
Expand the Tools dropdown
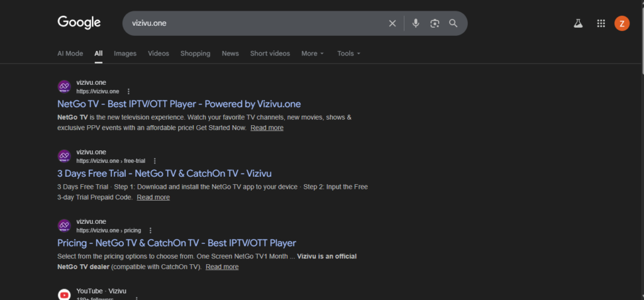click(x=348, y=53)
